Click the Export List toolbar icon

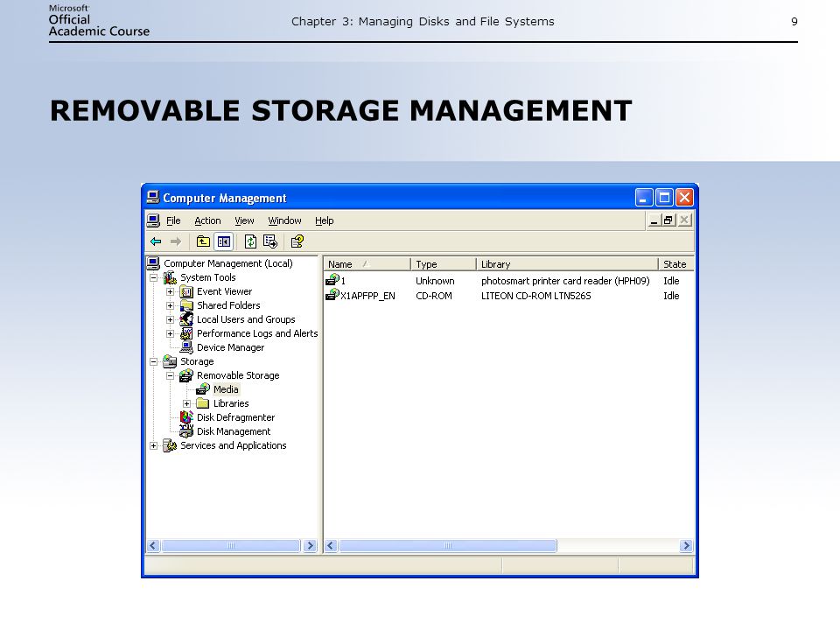pyautogui.click(x=270, y=241)
